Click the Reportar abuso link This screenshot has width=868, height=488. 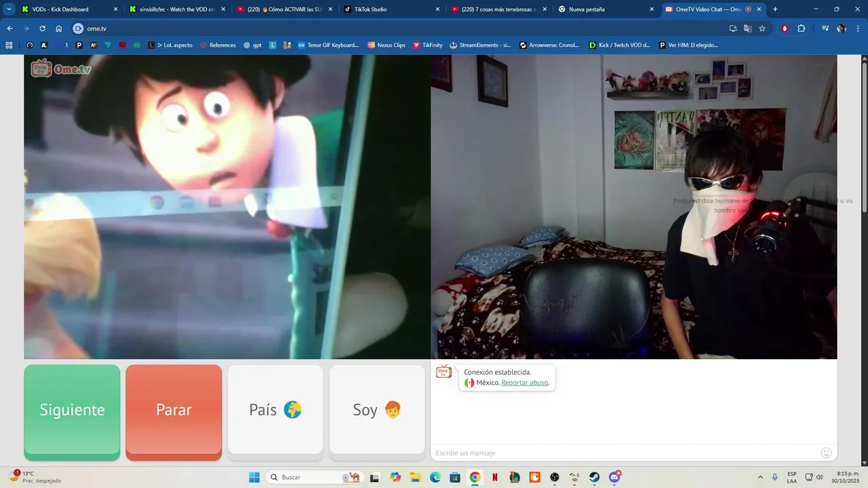[x=524, y=383]
